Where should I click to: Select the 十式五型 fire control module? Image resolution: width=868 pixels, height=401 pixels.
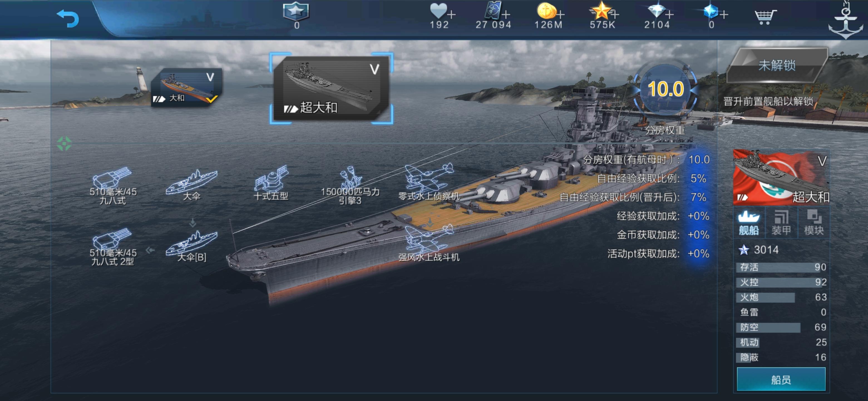(271, 182)
